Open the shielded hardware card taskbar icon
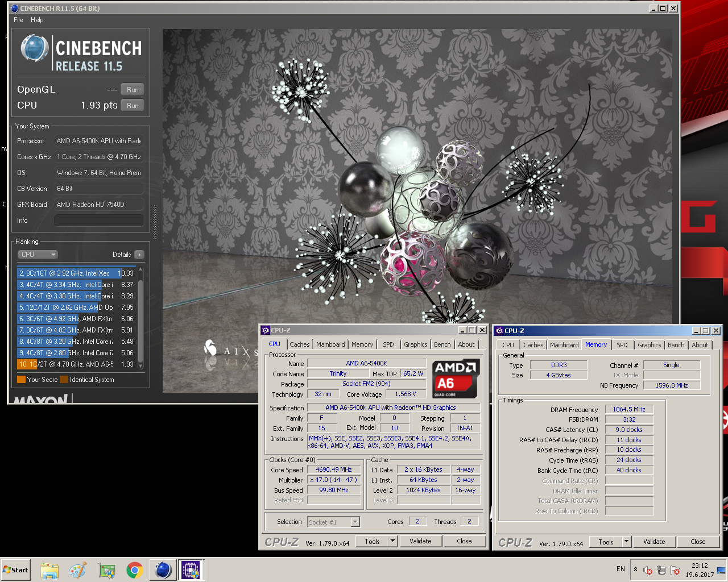The height and width of the screenshot is (582, 728). [x=106, y=569]
